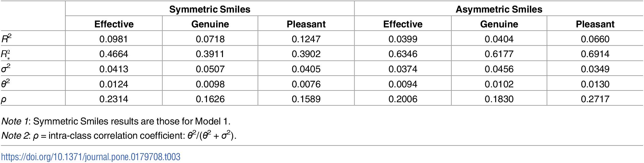The image size is (644, 163).
Task: Click the cell with value 0.0507
Action: pyautogui.click(x=210, y=69)
